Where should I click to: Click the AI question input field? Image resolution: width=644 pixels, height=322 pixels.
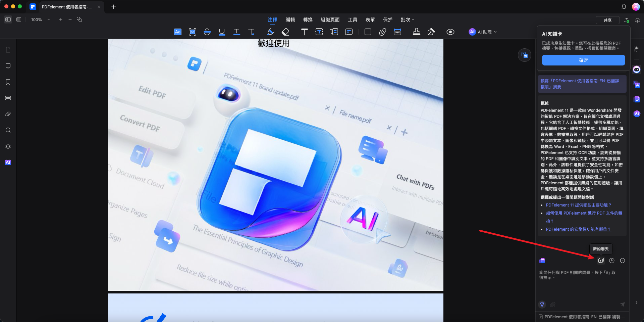(580, 282)
